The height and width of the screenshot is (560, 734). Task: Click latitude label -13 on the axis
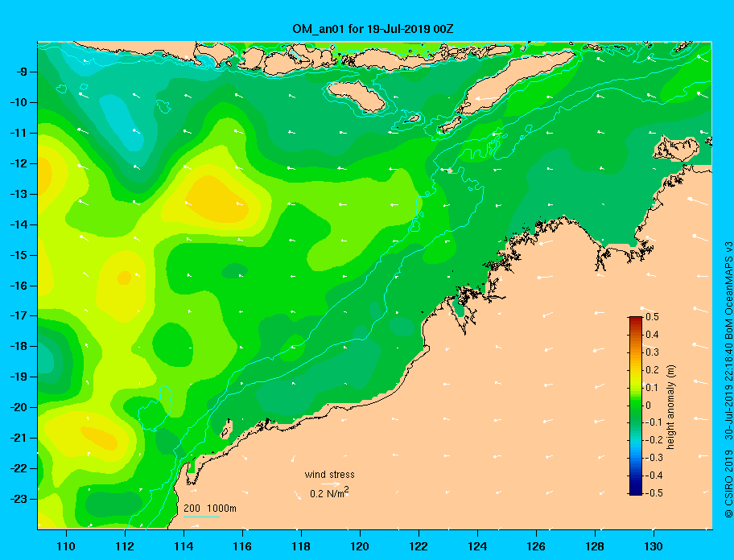(x=19, y=194)
